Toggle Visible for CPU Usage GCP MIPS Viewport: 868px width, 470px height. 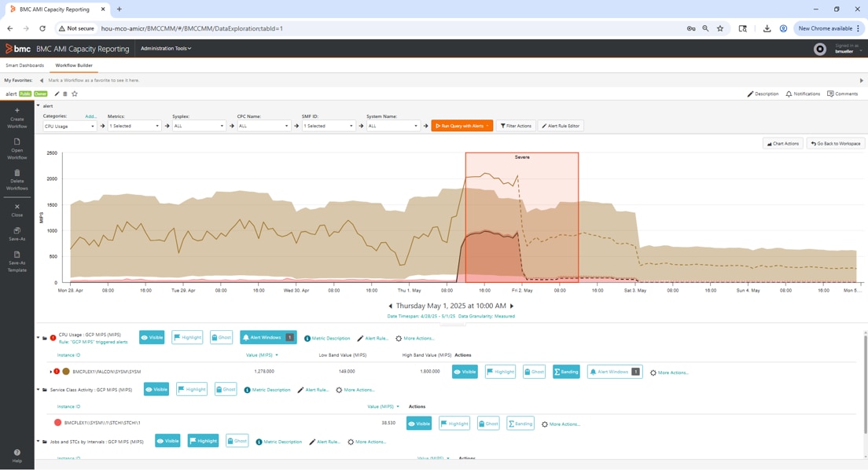click(x=152, y=337)
